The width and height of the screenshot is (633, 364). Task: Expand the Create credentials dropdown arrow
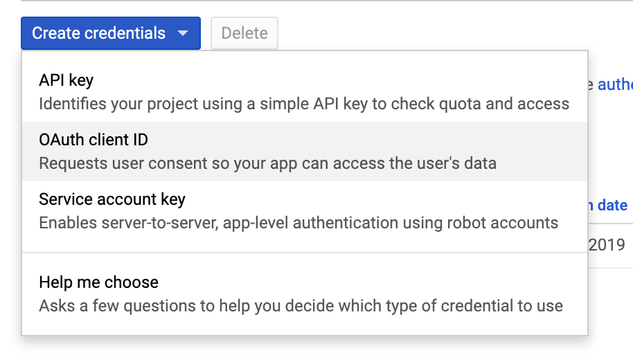point(183,33)
